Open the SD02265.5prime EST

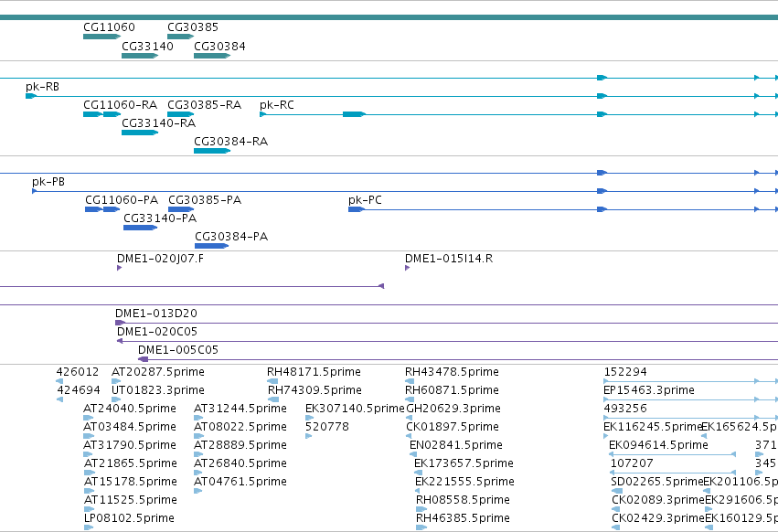pos(657,482)
